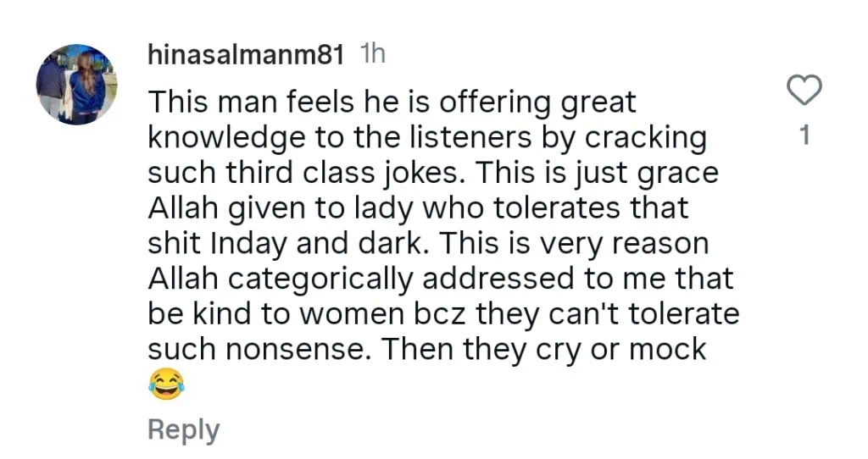868x459 pixels.
Task: View likes by clicking the count 1
Action: [804, 135]
